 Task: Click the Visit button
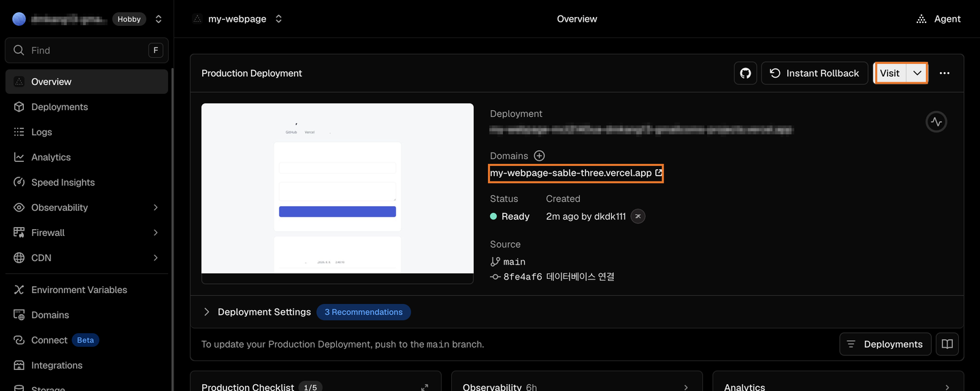(890, 73)
